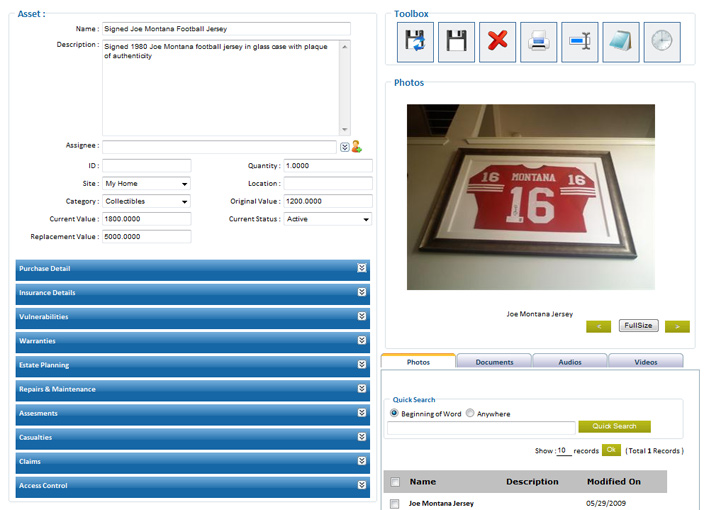Click the Original Value field
Image resolution: width=704 pixels, height=510 pixels.
coord(328,201)
